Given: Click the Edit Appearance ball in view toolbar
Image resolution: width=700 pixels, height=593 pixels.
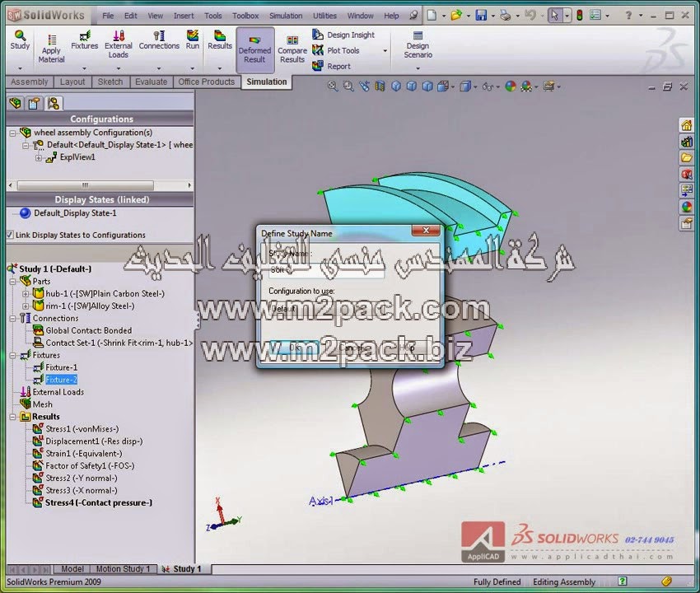Looking at the screenshot, I should (x=511, y=86).
